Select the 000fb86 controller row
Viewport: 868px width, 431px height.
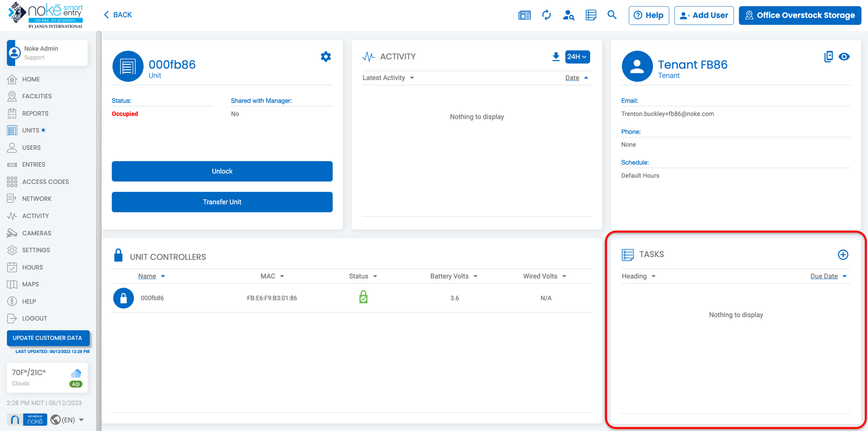[152, 298]
